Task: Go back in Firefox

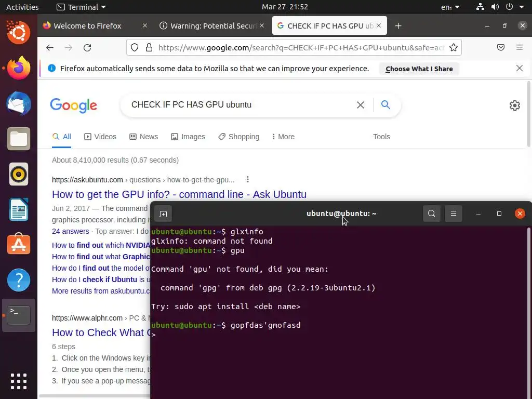Action: (50, 47)
